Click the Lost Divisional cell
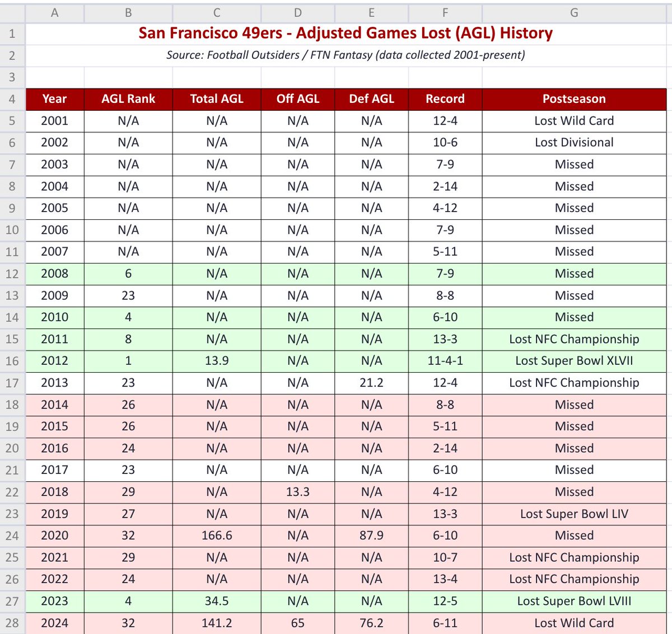 [574, 143]
